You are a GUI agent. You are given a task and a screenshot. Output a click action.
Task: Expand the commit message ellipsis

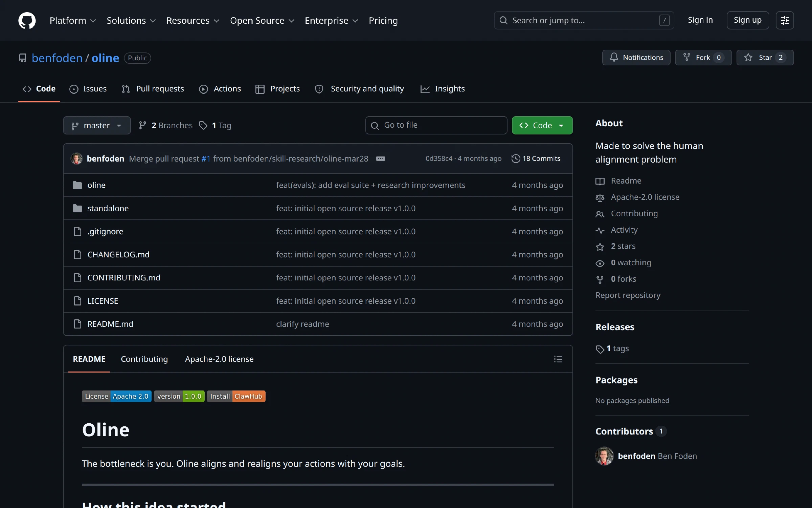point(380,158)
